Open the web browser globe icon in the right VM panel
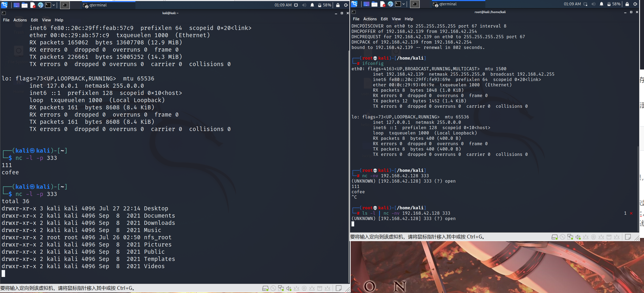This screenshot has height=293, width=644. (x=391, y=4)
